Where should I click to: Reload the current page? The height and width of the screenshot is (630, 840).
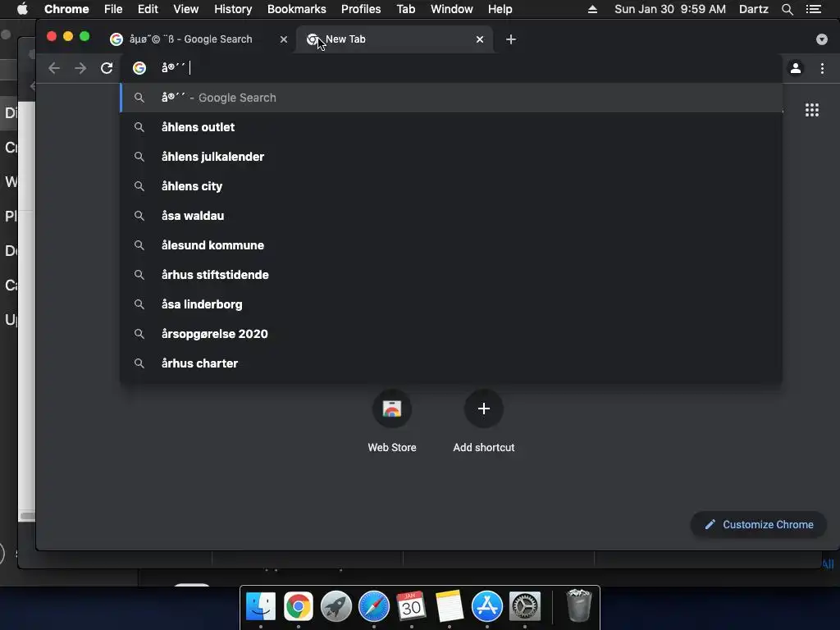click(x=107, y=68)
